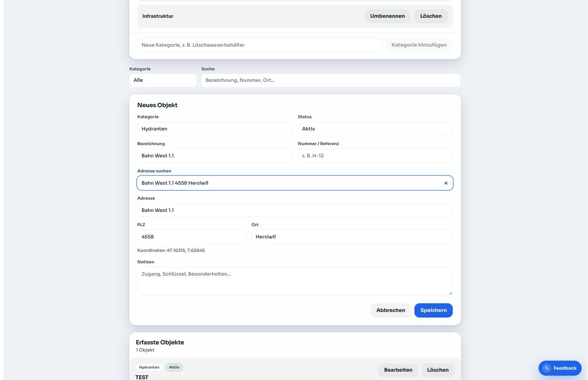
Task: Open the Kategorie filter dropdown showing Alle
Action: (x=163, y=80)
